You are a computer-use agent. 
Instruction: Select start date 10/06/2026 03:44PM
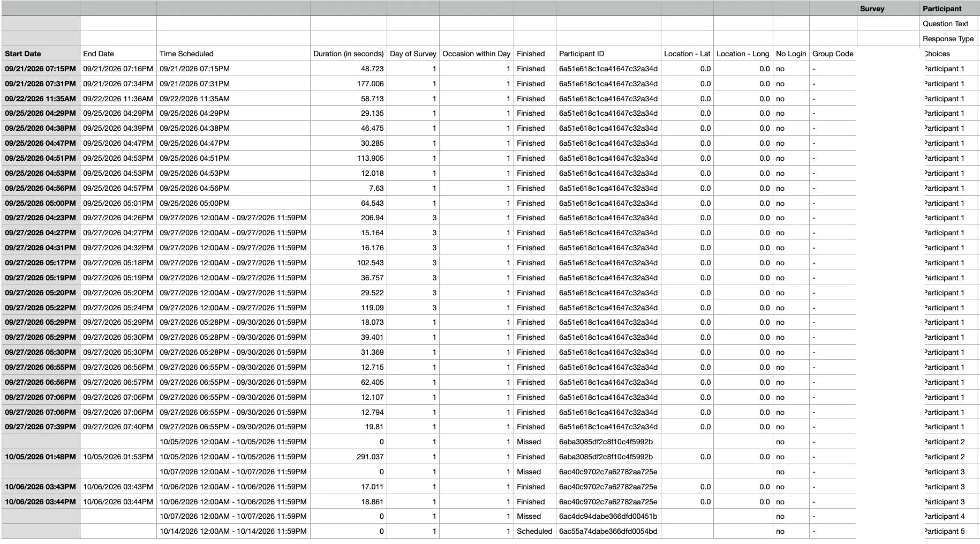41,502
